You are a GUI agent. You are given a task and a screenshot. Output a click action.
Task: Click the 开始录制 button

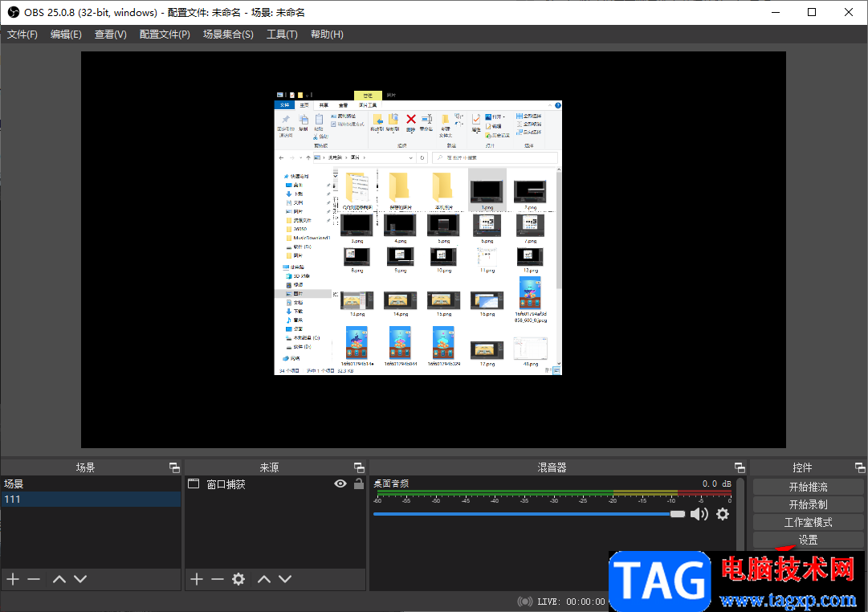(808, 504)
